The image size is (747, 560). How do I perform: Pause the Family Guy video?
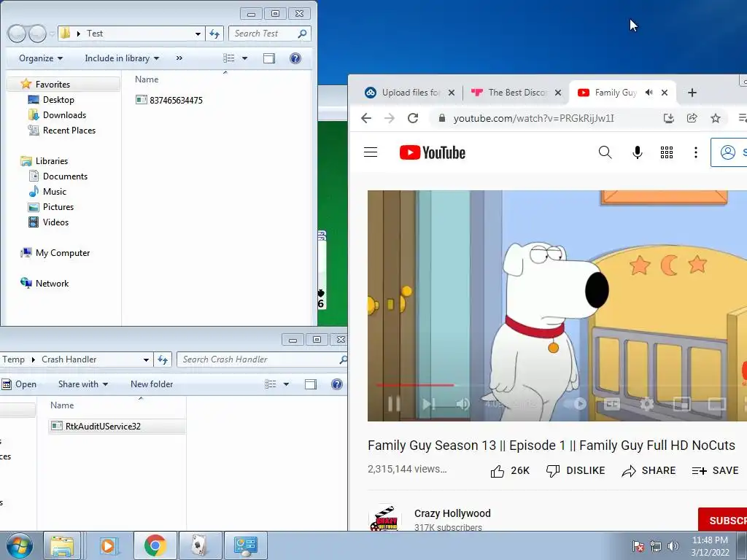[394, 404]
